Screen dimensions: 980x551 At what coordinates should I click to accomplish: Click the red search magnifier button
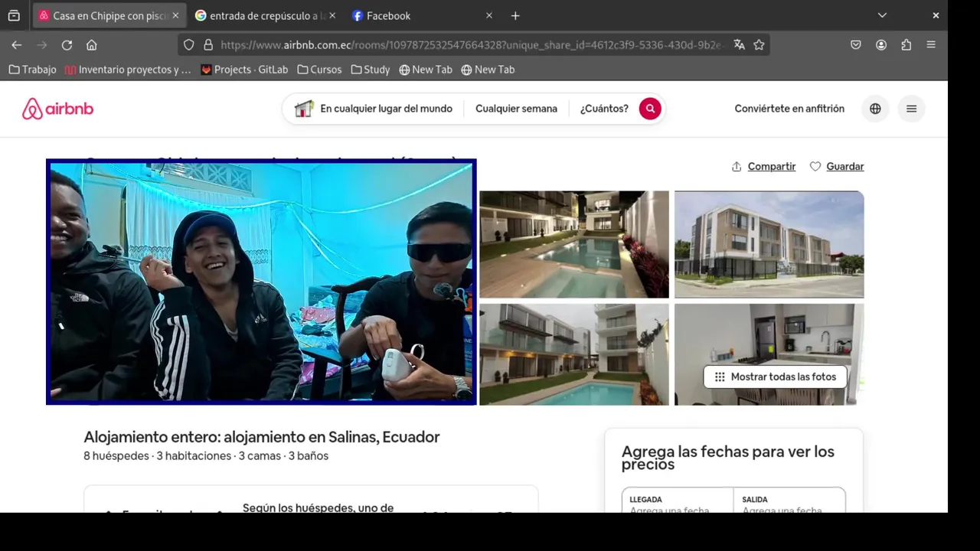650,109
